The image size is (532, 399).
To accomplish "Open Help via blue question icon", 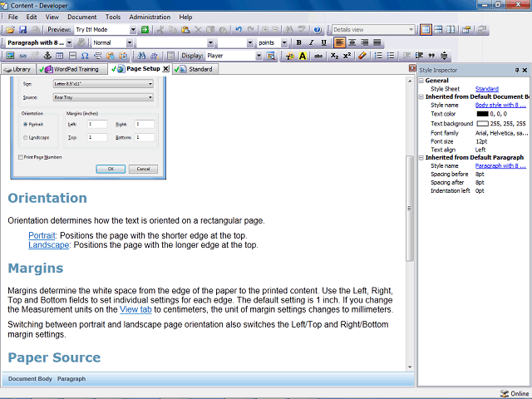I will click(x=318, y=30).
